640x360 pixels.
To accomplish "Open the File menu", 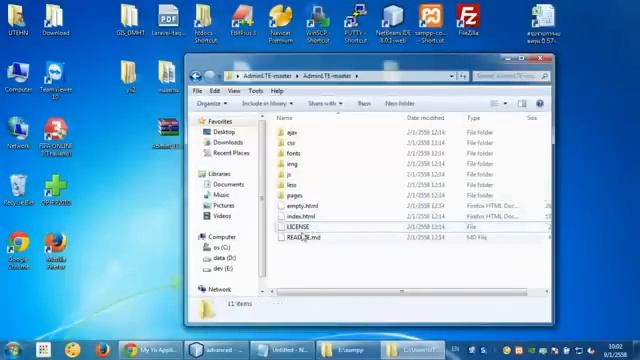I will (197, 91).
